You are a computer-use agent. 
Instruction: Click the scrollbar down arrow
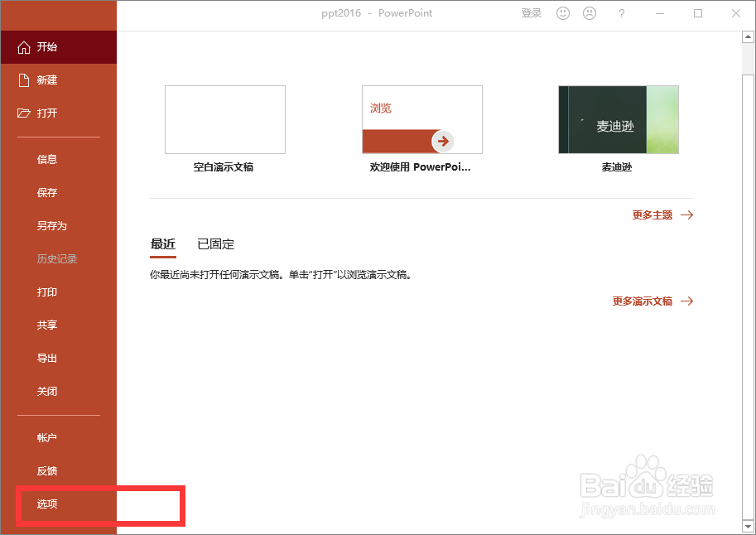pos(748,527)
